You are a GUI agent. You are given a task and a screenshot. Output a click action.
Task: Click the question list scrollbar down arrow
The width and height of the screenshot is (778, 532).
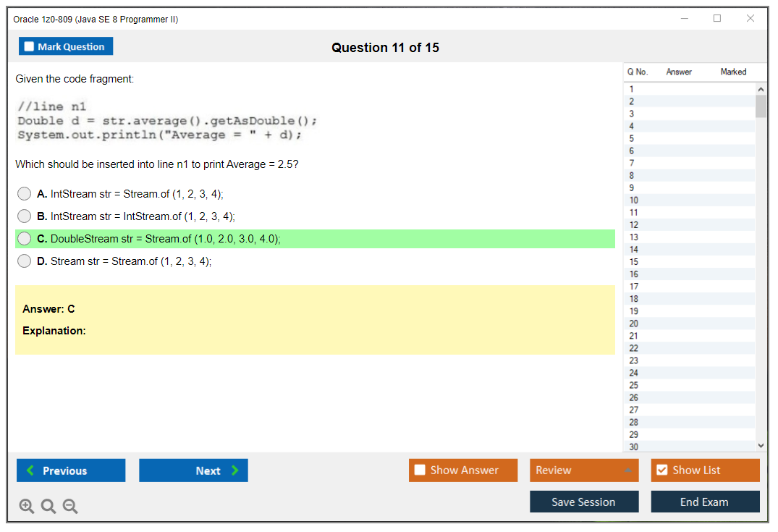pos(761,445)
